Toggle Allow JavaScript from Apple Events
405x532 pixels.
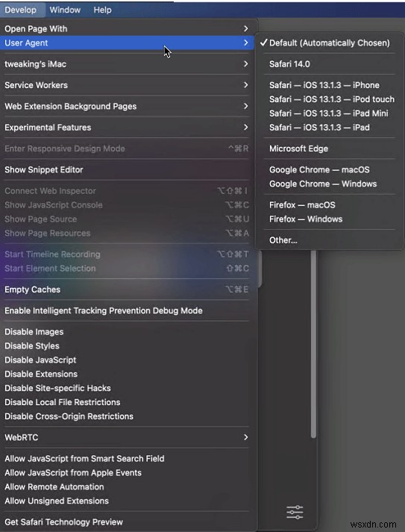pyautogui.click(x=127, y=472)
